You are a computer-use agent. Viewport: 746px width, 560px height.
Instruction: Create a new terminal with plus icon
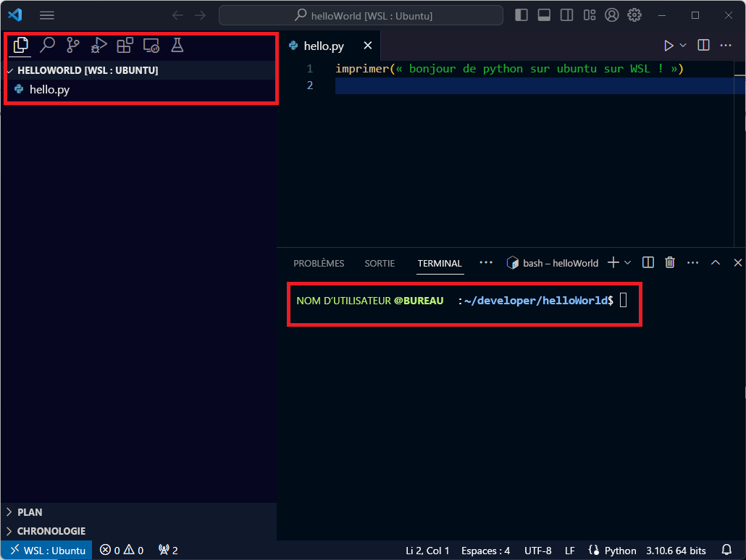click(x=613, y=263)
